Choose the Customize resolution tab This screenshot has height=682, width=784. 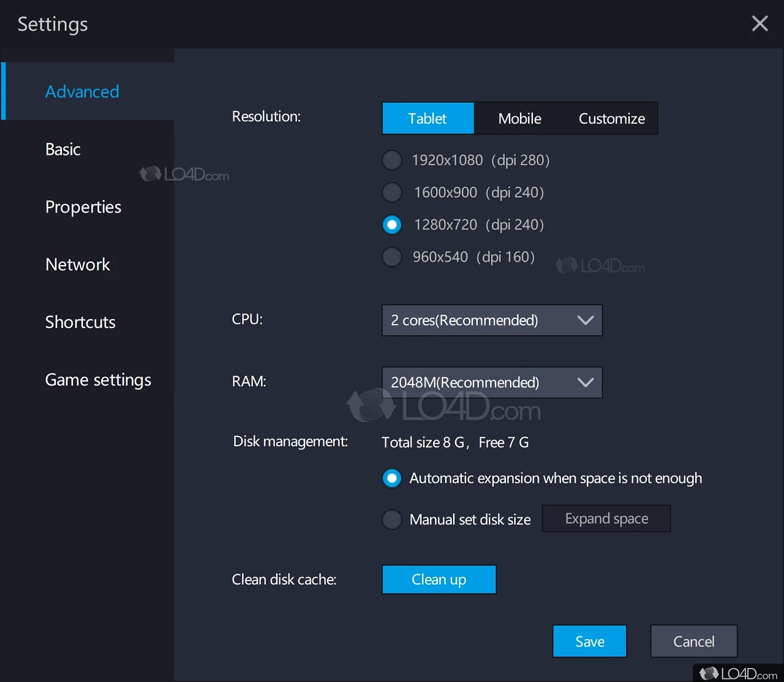point(611,118)
